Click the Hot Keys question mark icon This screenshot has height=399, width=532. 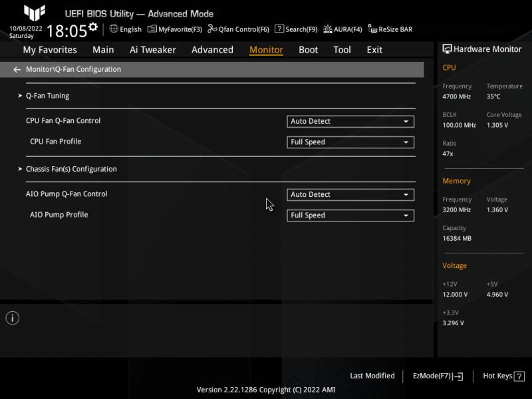click(x=519, y=376)
